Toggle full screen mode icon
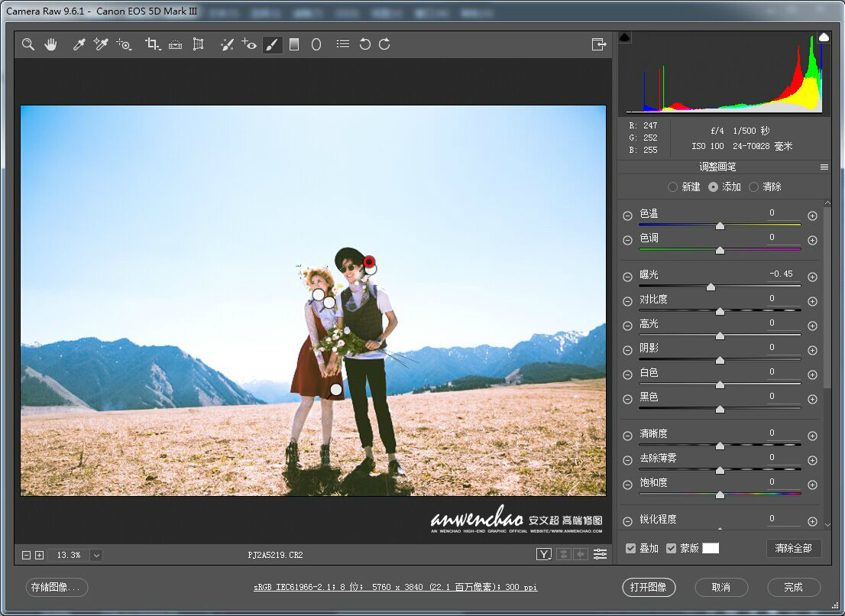The width and height of the screenshot is (845, 616). coord(599,45)
